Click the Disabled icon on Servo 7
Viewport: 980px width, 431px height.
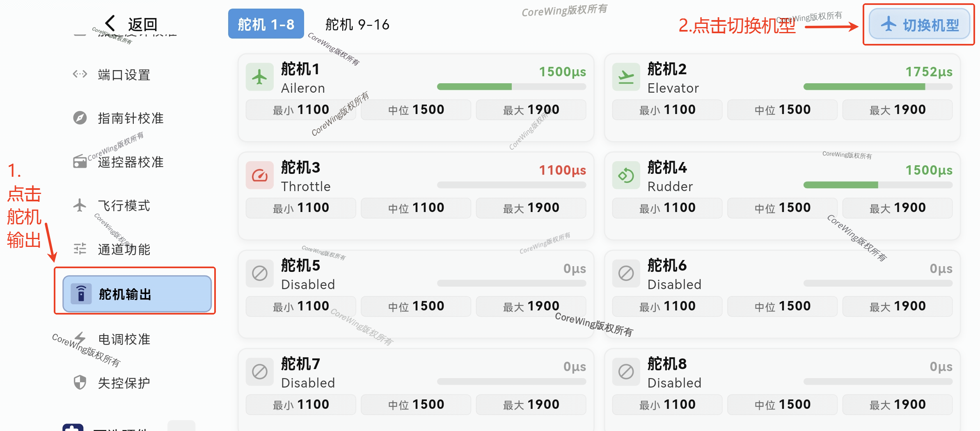[x=259, y=372]
